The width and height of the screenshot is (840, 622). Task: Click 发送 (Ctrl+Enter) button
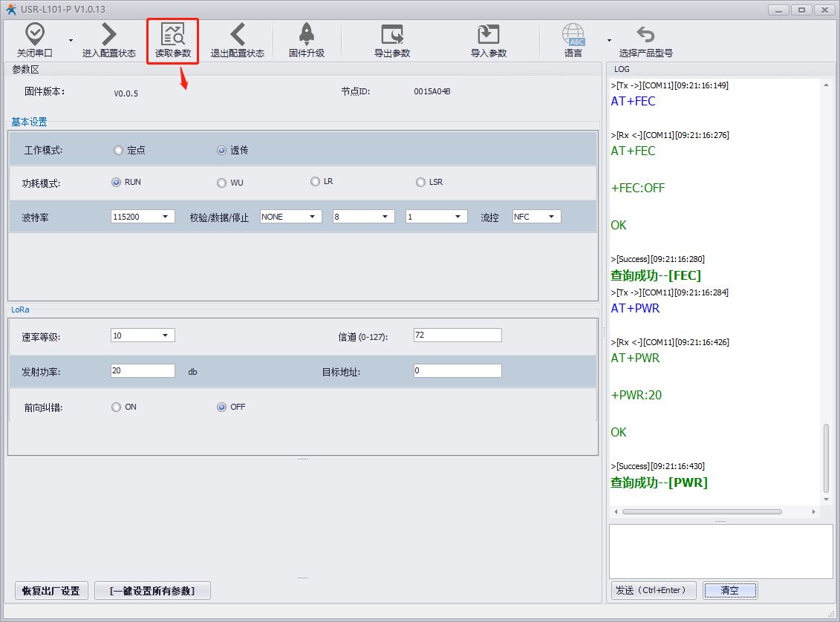(654, 590)
